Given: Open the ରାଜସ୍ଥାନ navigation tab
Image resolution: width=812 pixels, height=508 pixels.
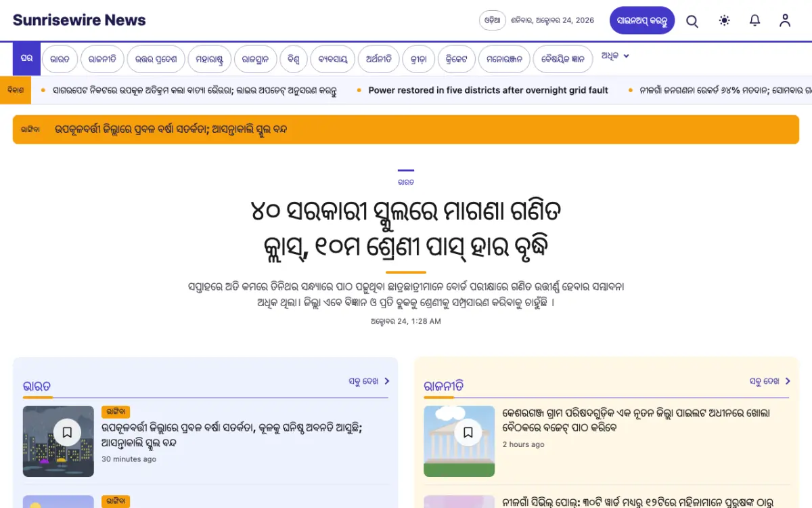Looking at the screenshot, I should point(256,59).
